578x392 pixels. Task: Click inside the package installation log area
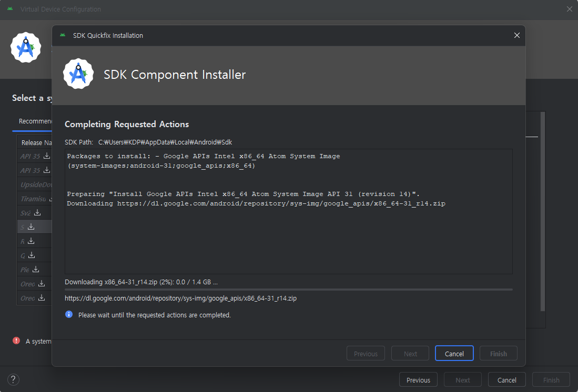click(289, 211)
